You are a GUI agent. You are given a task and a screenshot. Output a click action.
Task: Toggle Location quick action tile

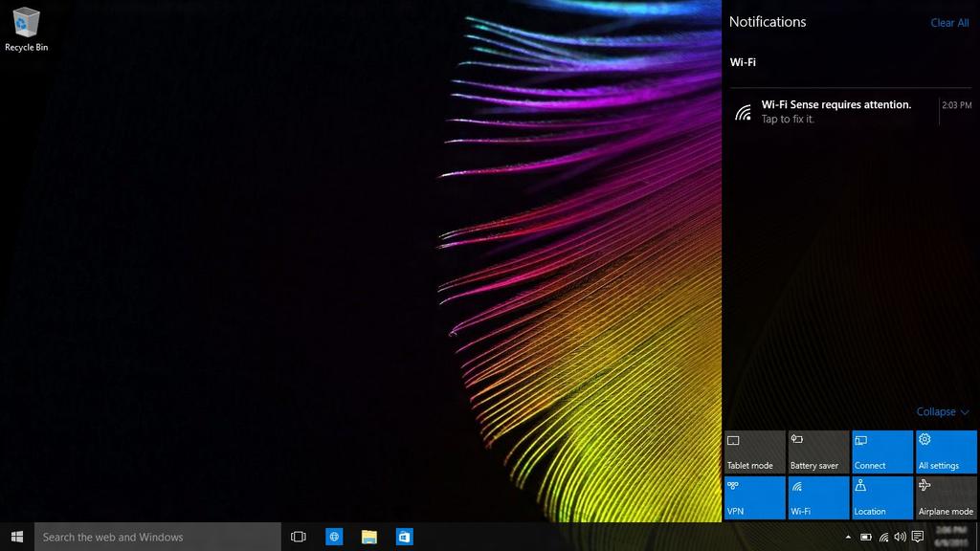pos(881,497)
